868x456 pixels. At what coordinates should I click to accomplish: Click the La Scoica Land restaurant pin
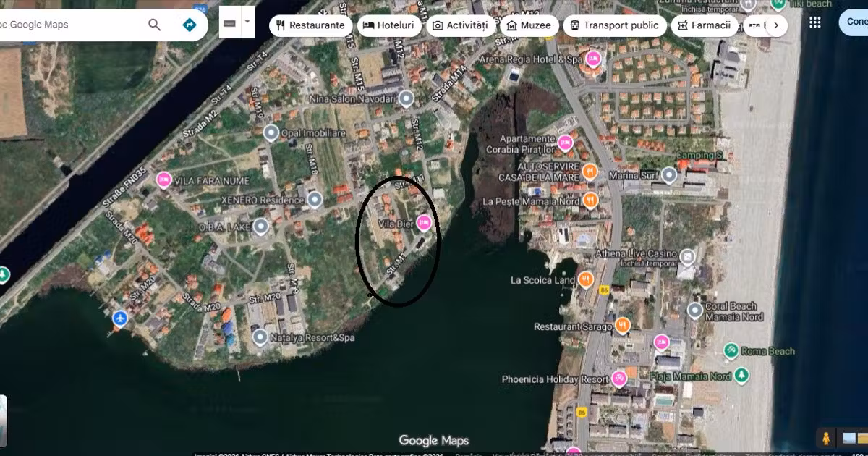click(x=586, y=279)
